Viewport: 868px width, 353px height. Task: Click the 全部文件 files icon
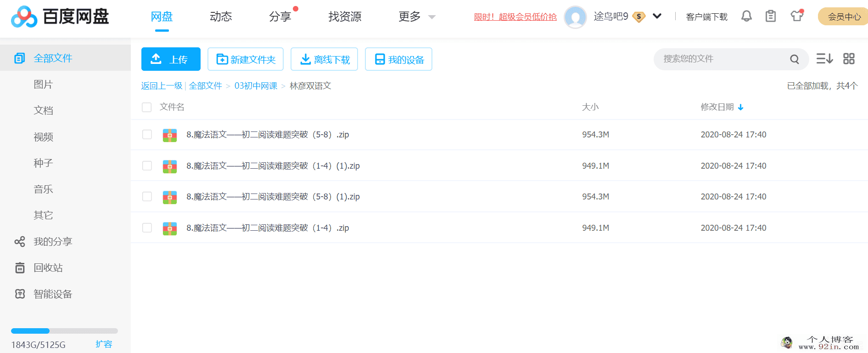point(20,58)
